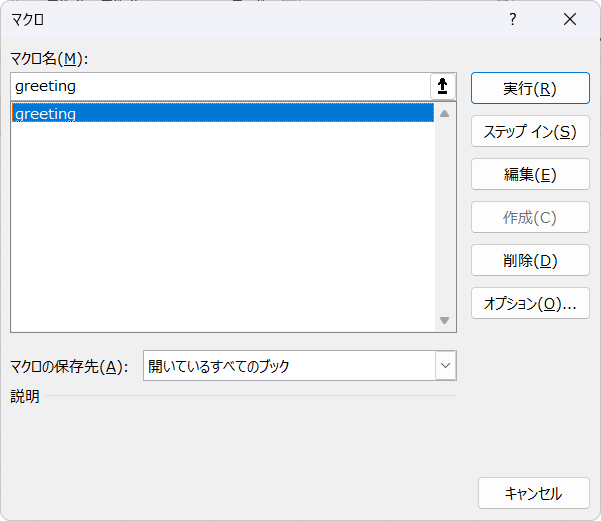
Task: Delete macro using 削除(D) button
Action: [530, 260]
